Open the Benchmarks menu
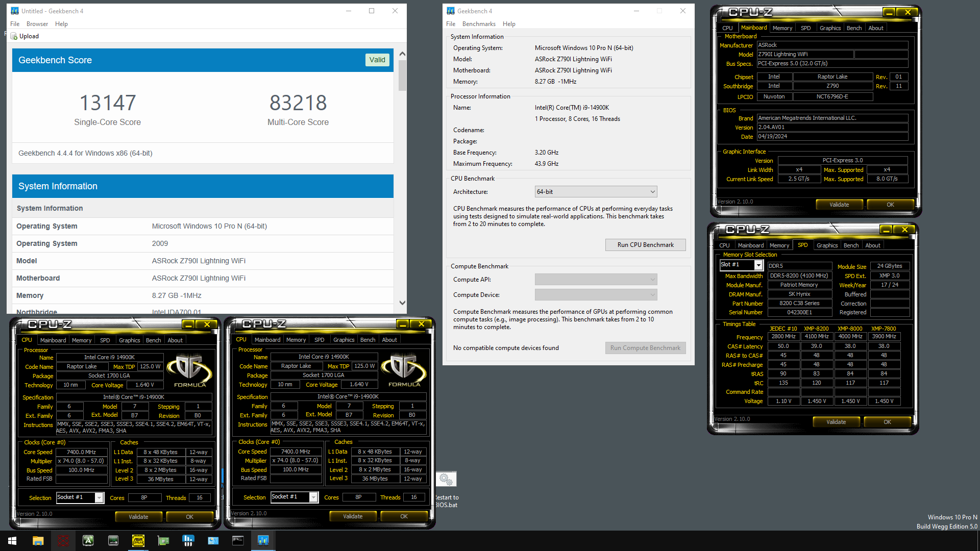 point(479,24)
